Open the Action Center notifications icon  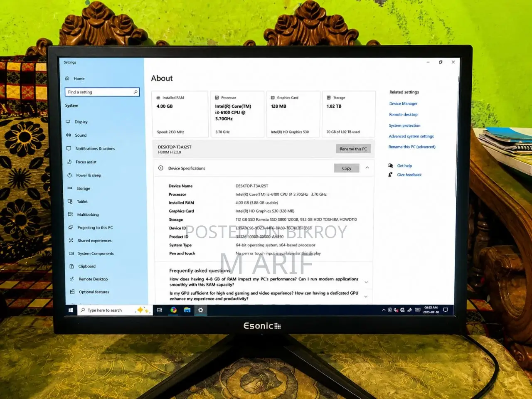coord(446,310)
